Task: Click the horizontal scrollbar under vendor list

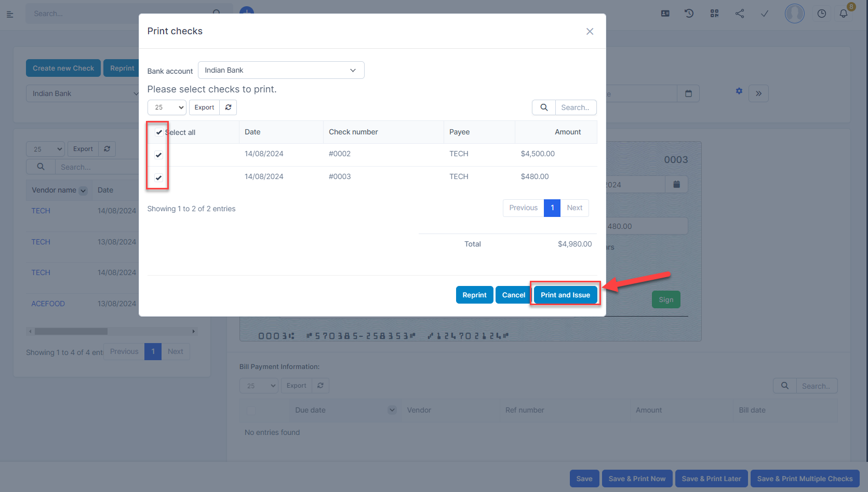Action: click(71, 331)
